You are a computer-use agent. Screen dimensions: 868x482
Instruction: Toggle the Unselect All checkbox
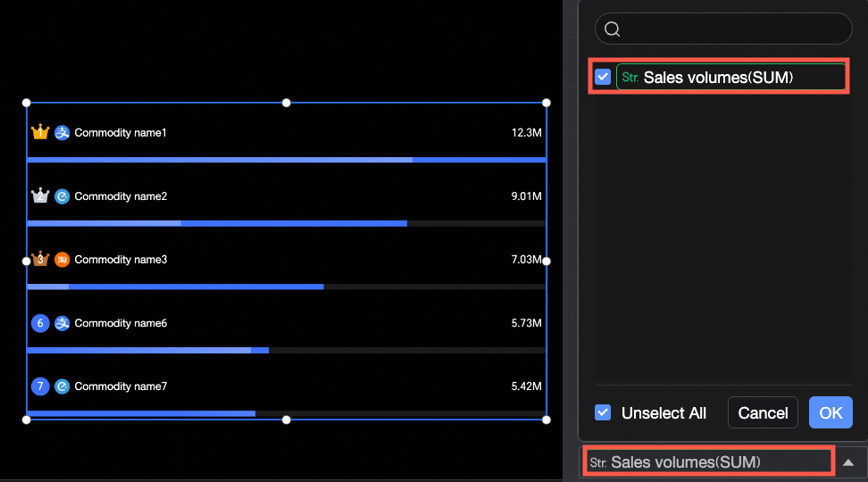tap(602, 412)
